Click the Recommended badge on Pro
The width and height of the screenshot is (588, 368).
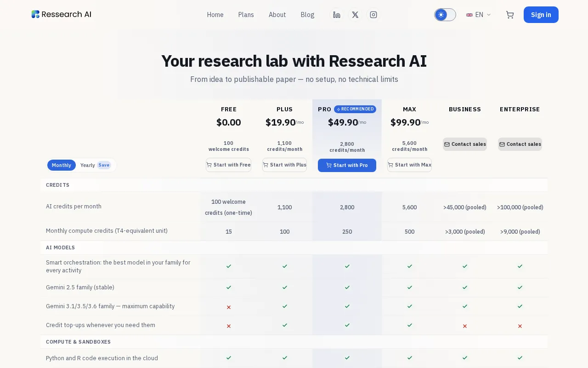click(x=355, y=109)
